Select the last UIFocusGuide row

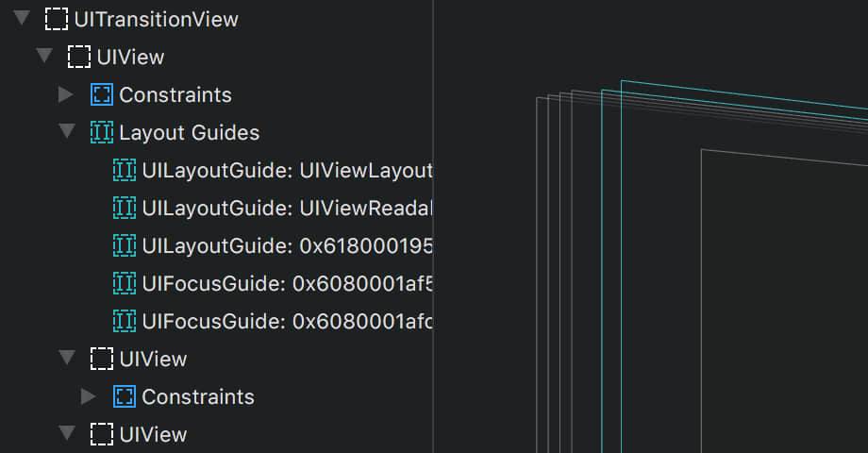[273, 321]
